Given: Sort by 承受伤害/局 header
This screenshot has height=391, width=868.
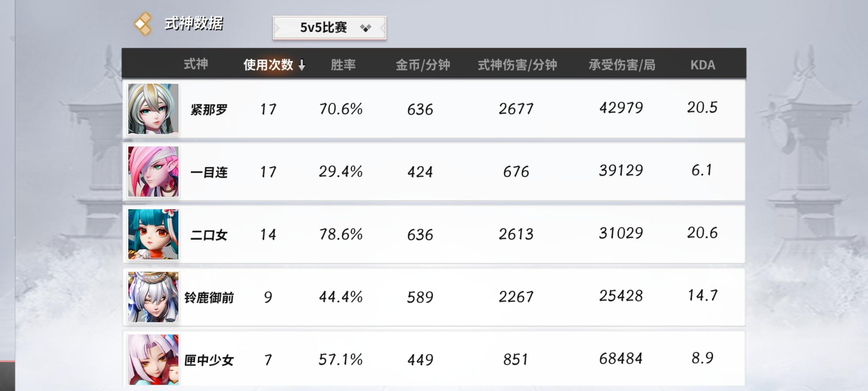Looking at the screenshot, I should pyautogui.click(x=622, y=65).
